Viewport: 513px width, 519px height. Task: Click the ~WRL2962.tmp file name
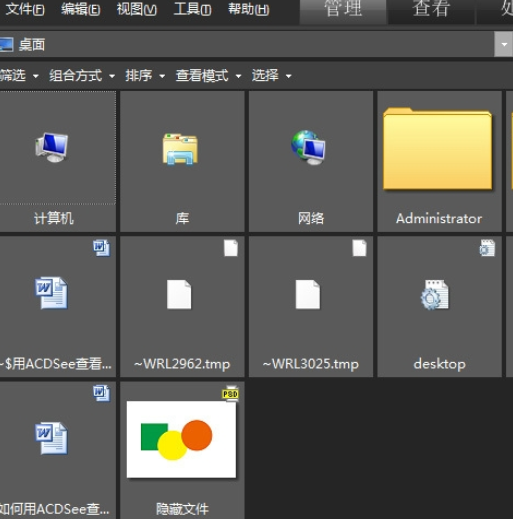coord(182,364)
